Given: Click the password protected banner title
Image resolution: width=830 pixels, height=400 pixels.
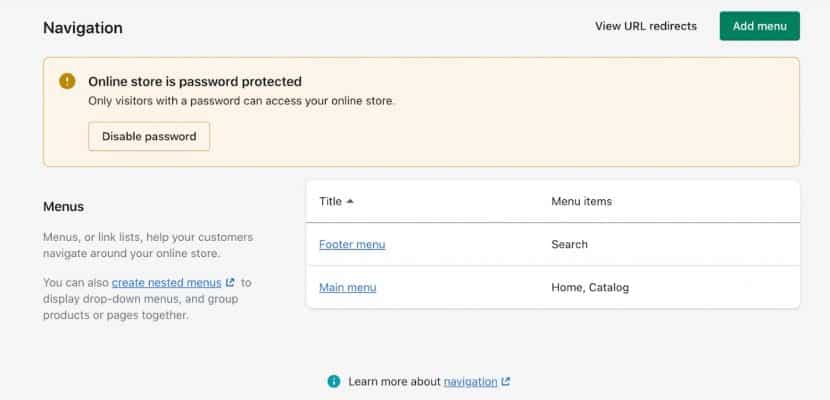Looking at the screenshot, I should pos(195,81).
